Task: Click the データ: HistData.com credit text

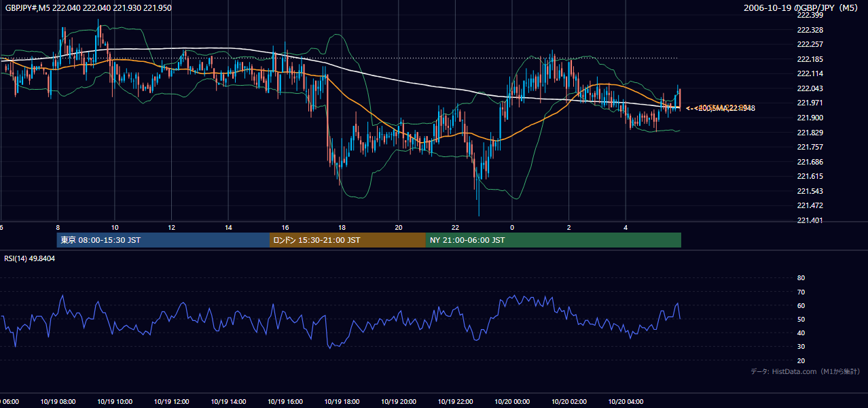Action: pyautogui.click(x=806, y=371)
